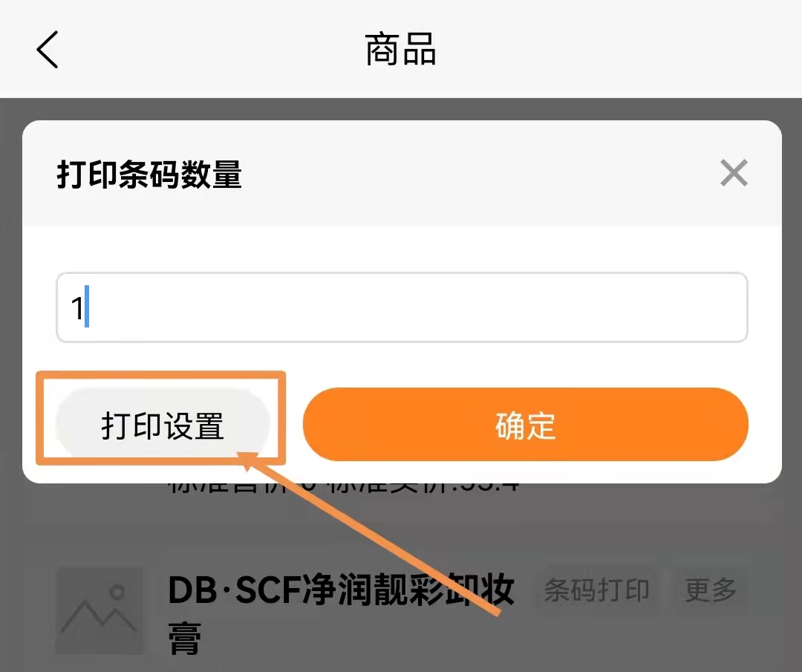
Task: Tap the partially hidden 标准售价 price line
Action: pyautogui.click(x=342, y=487)
